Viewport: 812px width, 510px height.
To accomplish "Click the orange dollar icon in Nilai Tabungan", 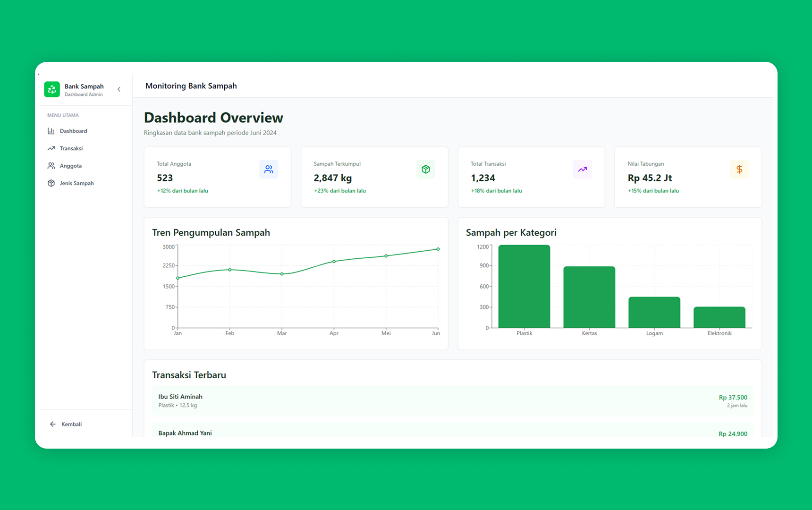I will tap(739, 170).
